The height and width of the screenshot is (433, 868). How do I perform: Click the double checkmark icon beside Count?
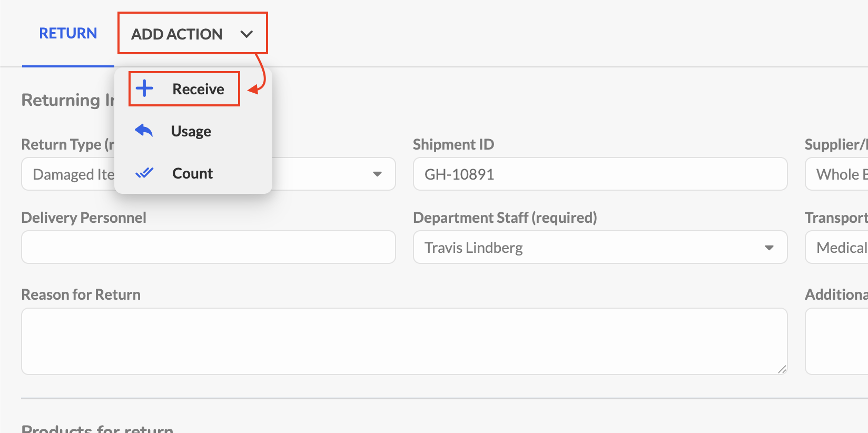[144, 173]
